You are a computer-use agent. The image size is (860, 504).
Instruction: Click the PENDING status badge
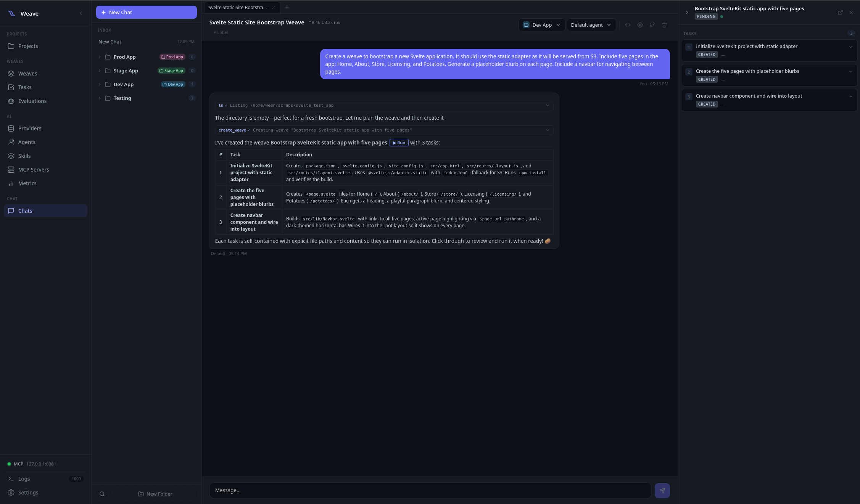[706, 16]
